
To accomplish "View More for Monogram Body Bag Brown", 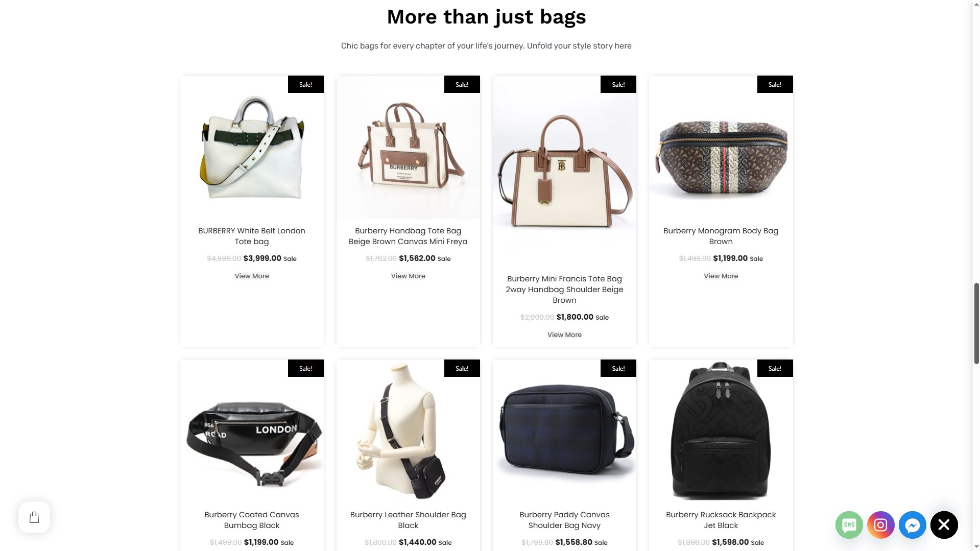I will [x=721, y=276].
